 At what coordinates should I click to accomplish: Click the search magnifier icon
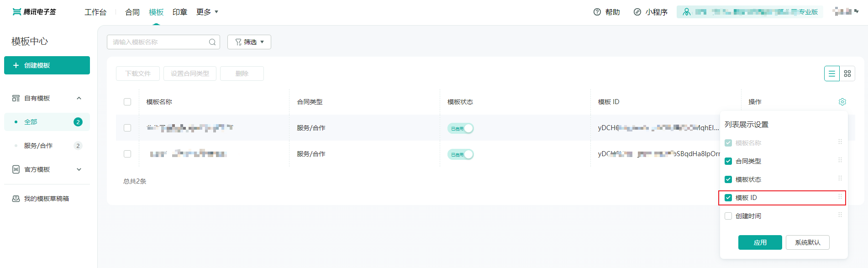click(x=212, y=42)
